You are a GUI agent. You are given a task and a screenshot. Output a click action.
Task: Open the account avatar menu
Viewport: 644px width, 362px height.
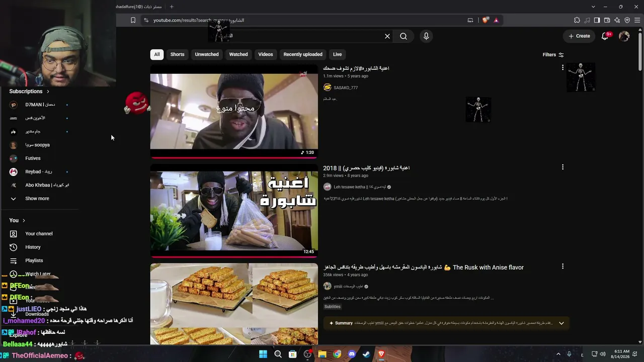(624, 36)
